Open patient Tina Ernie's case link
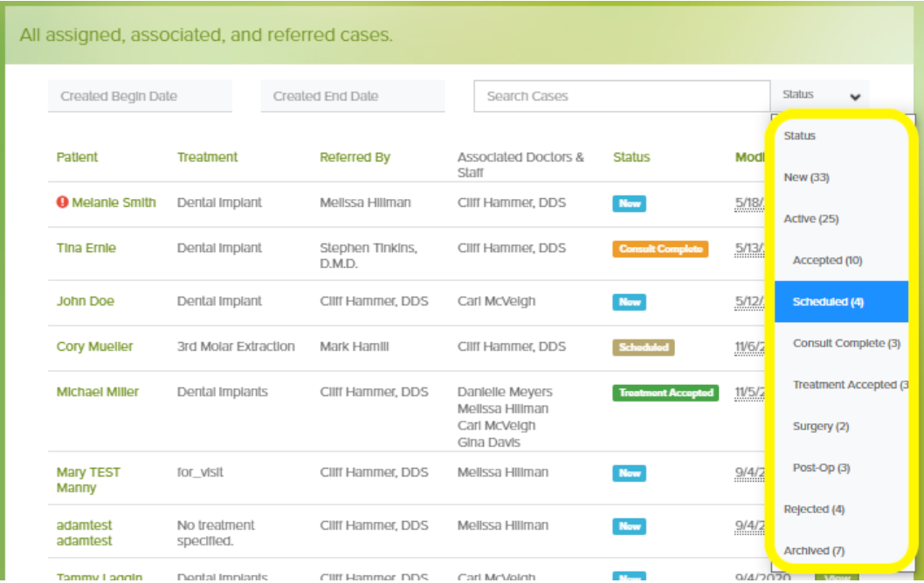 [86, 248]
